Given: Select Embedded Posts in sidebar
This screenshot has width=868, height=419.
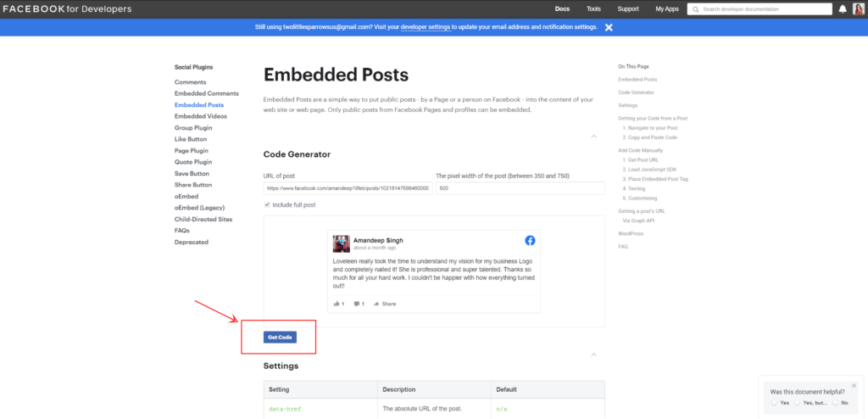Looking at the screenshot, I should point(198,105).
